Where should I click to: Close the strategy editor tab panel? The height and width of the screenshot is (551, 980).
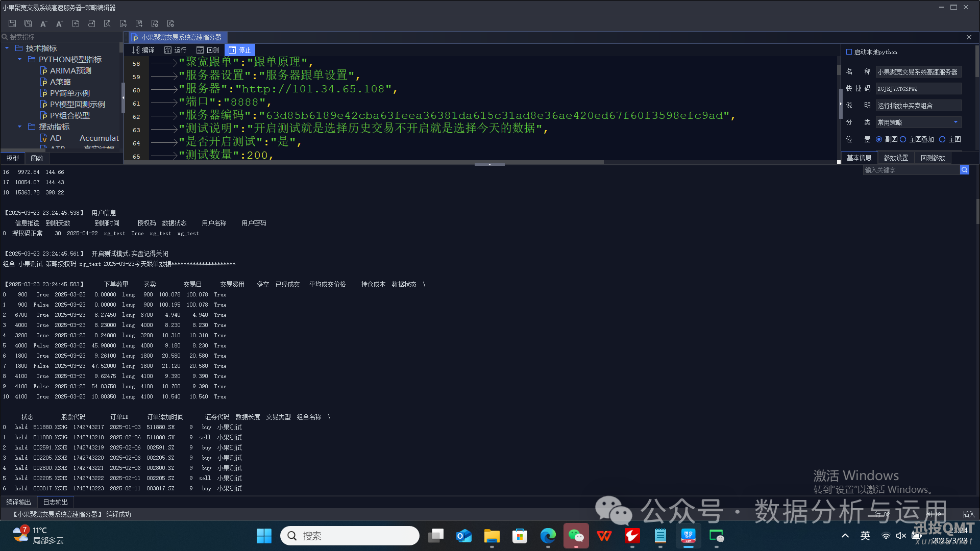click(x=969, y=37)
